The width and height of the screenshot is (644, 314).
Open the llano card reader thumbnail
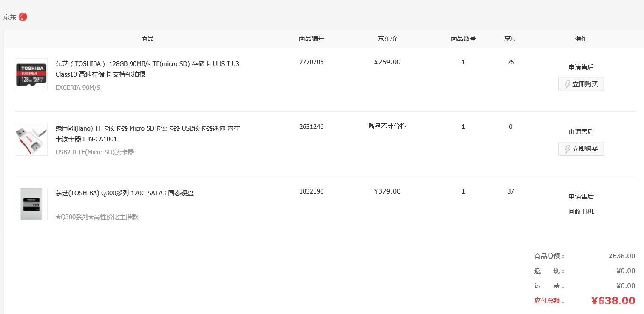point(31,139)
